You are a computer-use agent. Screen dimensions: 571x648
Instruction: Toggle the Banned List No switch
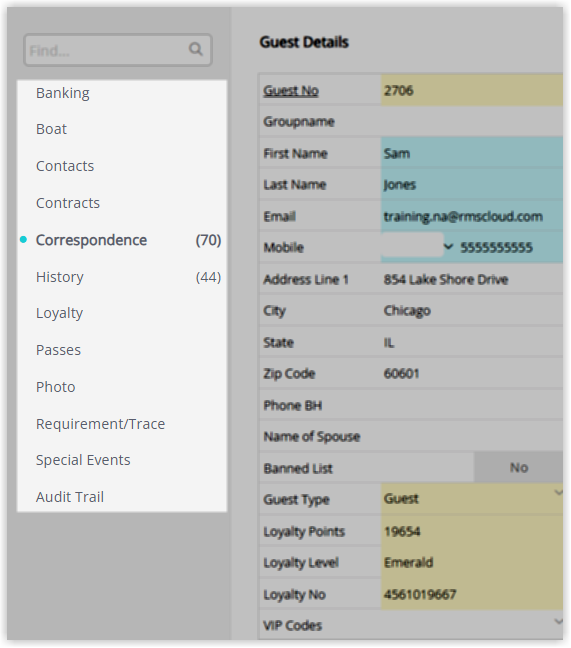pos(519,467)
